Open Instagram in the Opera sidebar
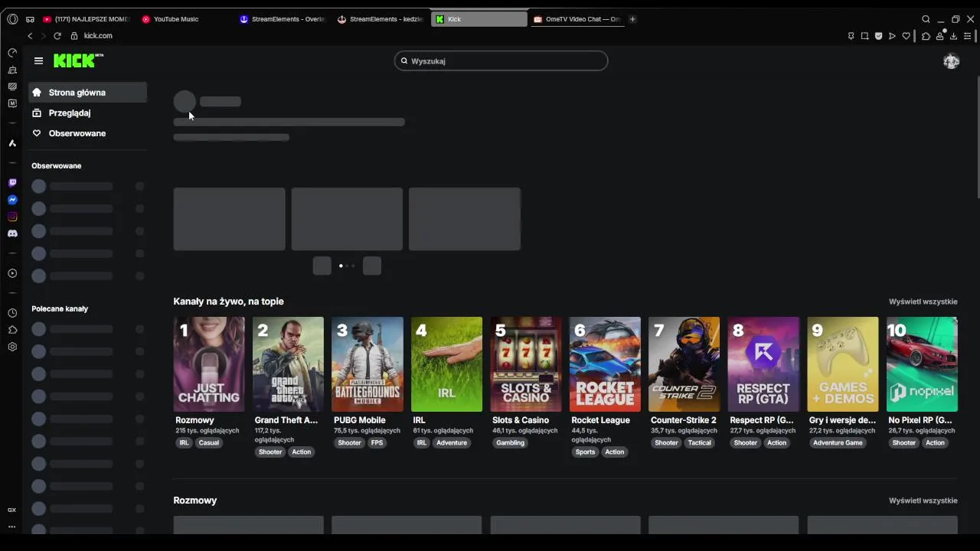This screenshot has height=551, width=980. [x=12, y=217]
